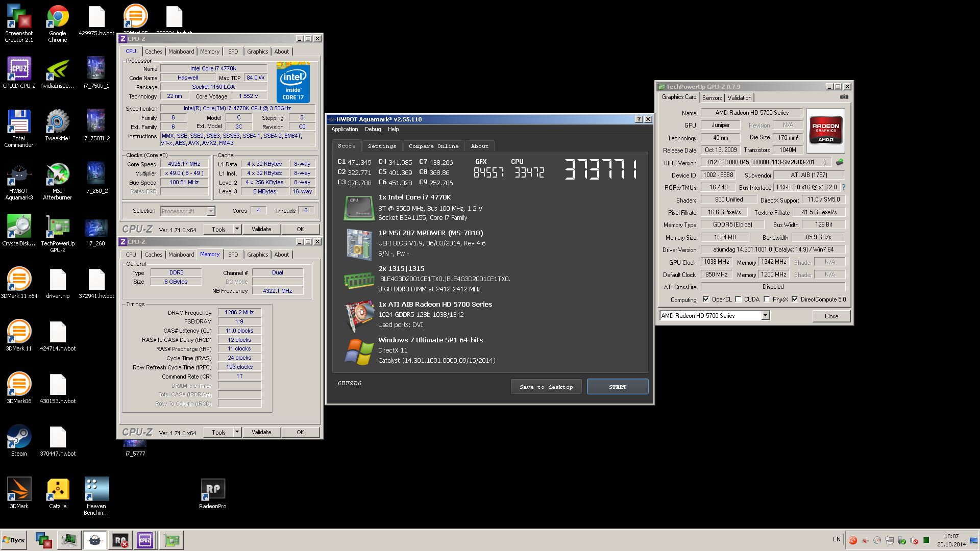Open the Caches tab in lower CPU-Z window
The height and width of the screenshot is (551, 980).
[153, 255]
